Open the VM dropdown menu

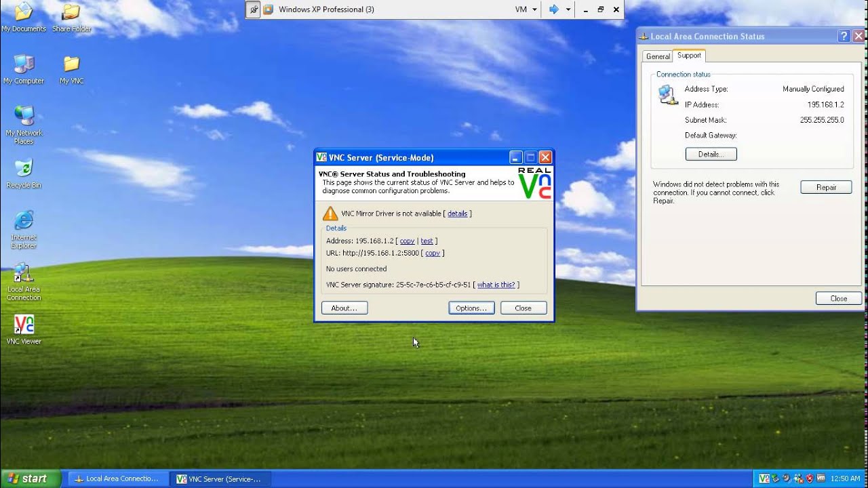coord(526,9)
